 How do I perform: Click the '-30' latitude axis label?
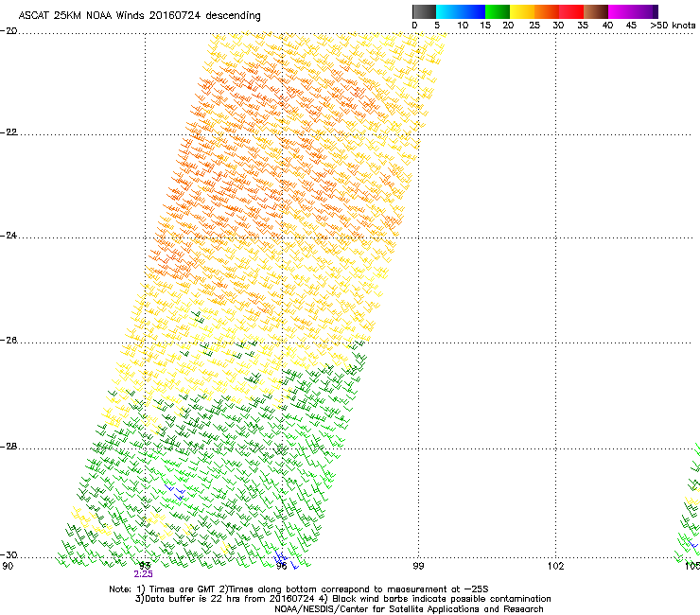click(9, 554)
